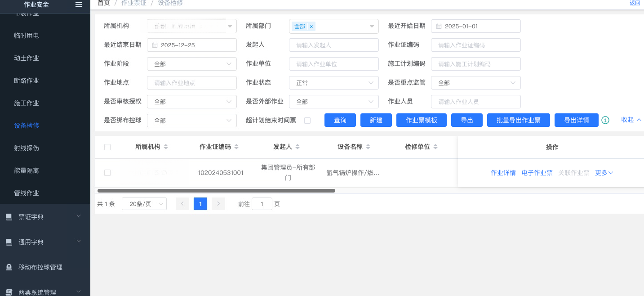Screen dimensions: 644x296
Task: Expand the 更多 actions dropdown in row
Action: tap(604, 173)
